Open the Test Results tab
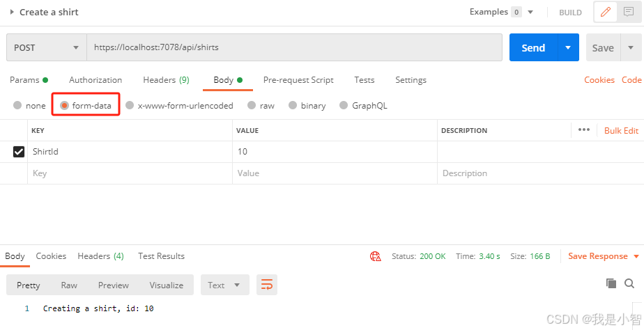 tap(161, 256)
